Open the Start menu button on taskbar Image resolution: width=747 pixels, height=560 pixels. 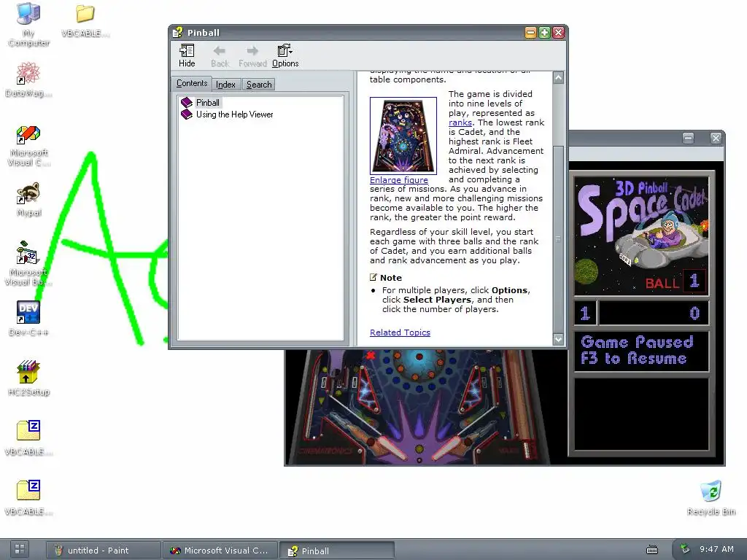[x=20, y=548]
